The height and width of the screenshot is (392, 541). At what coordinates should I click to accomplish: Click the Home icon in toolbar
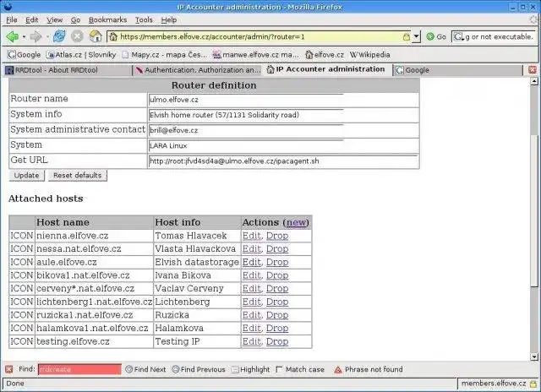tap(96, 36)
